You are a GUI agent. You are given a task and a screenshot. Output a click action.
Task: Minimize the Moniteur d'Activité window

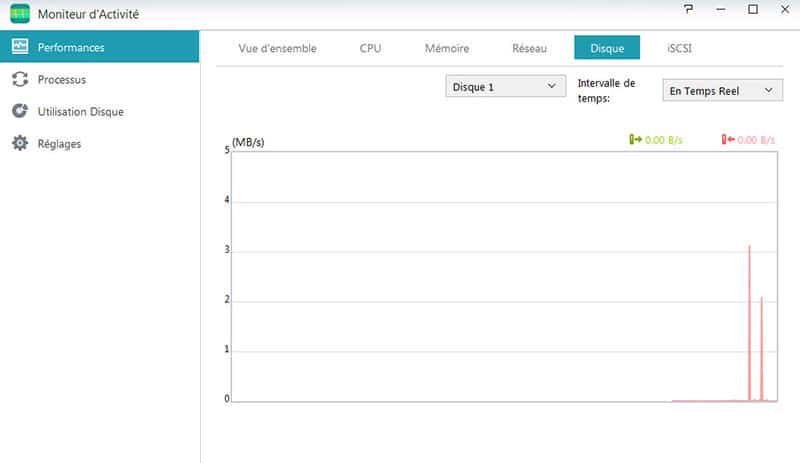720,9
